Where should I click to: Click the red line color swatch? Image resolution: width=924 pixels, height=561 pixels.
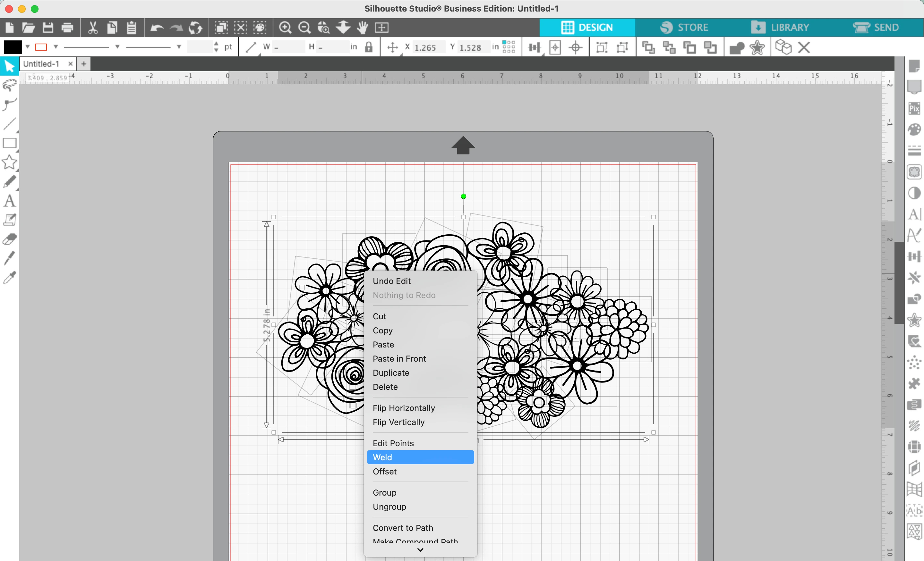tap(41, 47)
